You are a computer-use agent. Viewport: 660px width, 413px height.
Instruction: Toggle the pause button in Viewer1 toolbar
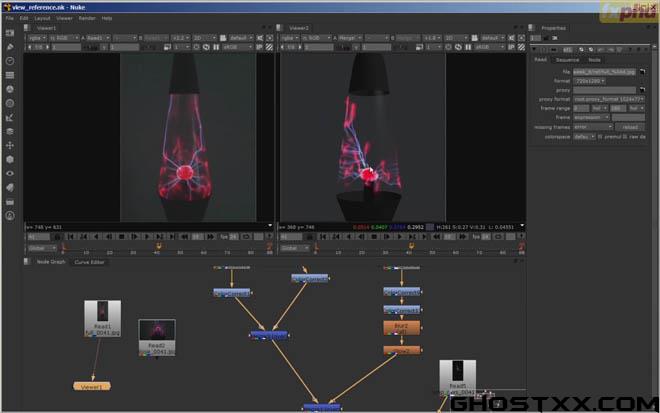[x=216, y=47]
